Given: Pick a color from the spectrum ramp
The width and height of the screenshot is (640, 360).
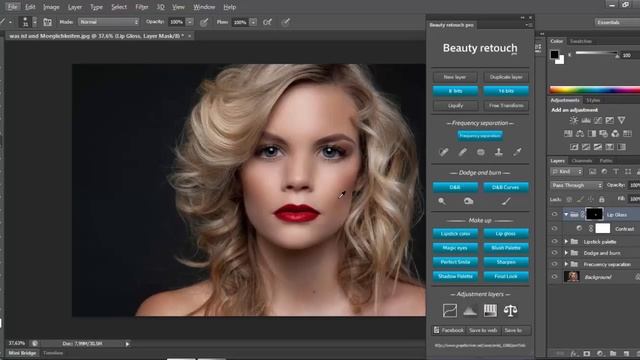Looking at the screenshot, I should pyautogui.click(x=595, y=90).
